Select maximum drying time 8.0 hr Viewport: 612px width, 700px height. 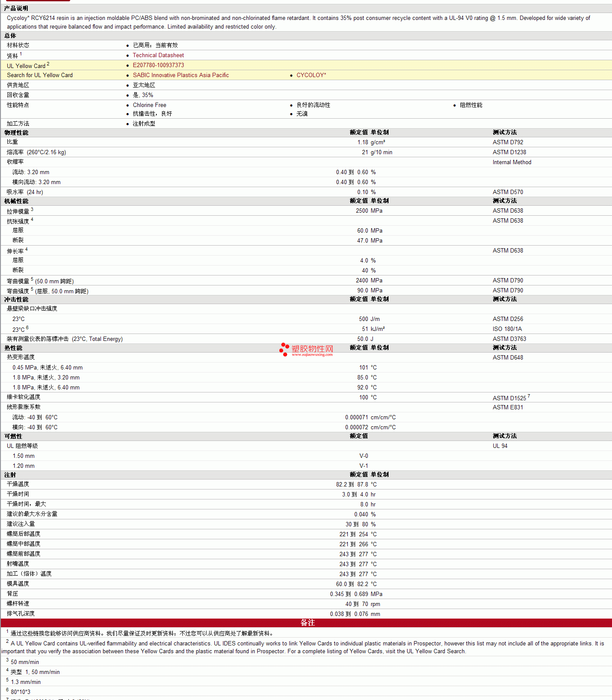pos(368,505)
